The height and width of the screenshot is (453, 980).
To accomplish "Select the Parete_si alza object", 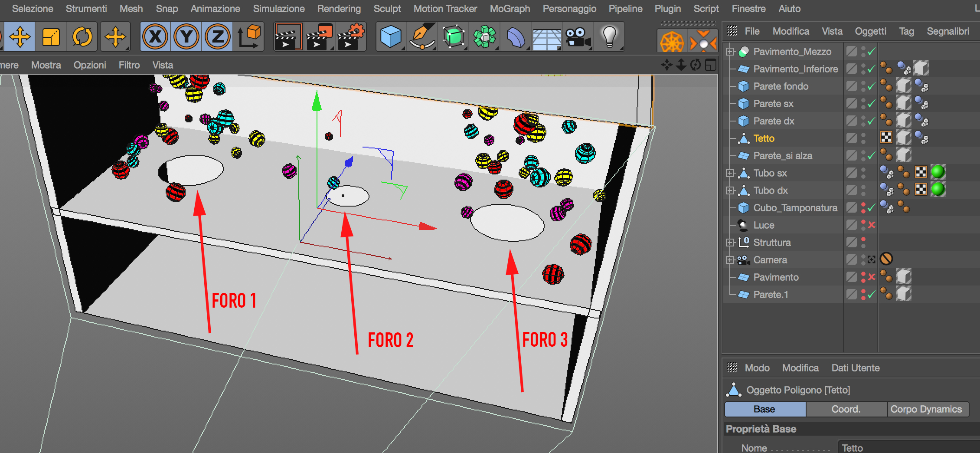I will (783, 156).
